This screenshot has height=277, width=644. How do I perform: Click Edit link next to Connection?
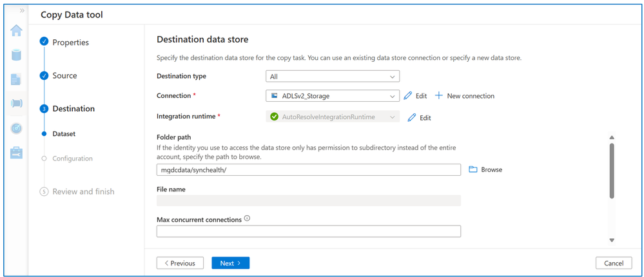click(x=422, y=95)
